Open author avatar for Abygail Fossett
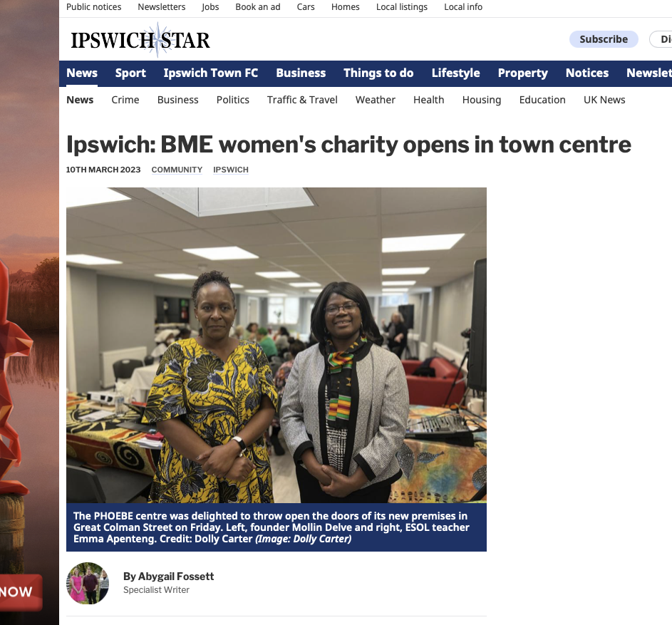The height and width of the screenshot is (625, 672). click(88, 583)
